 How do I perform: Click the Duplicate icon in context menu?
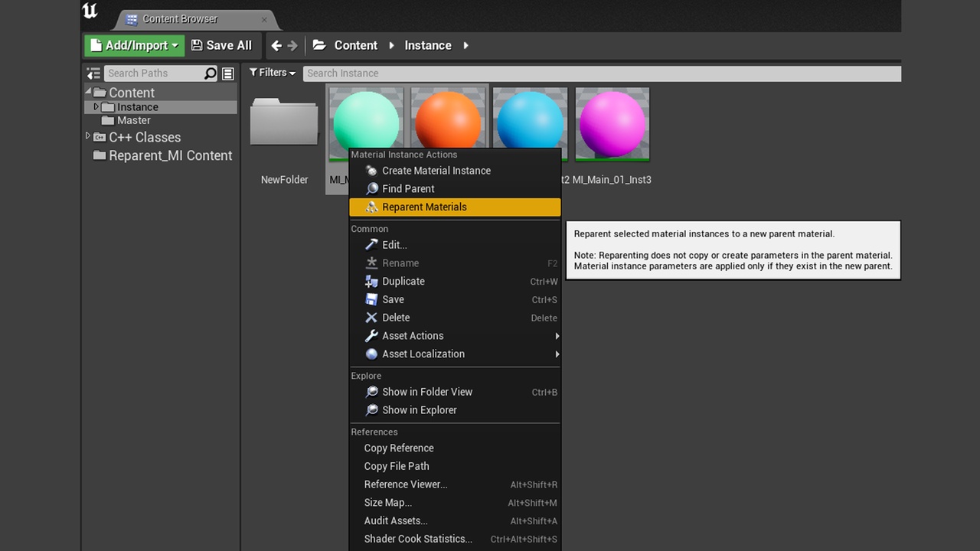371,282
